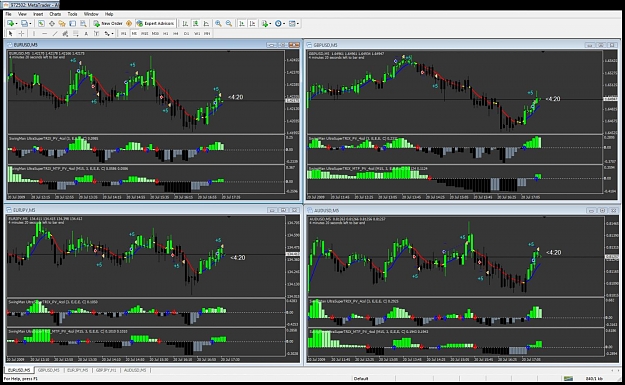Click the Templates icon
The height and width of the screenshot is (385, 625).
coord(292,24)
